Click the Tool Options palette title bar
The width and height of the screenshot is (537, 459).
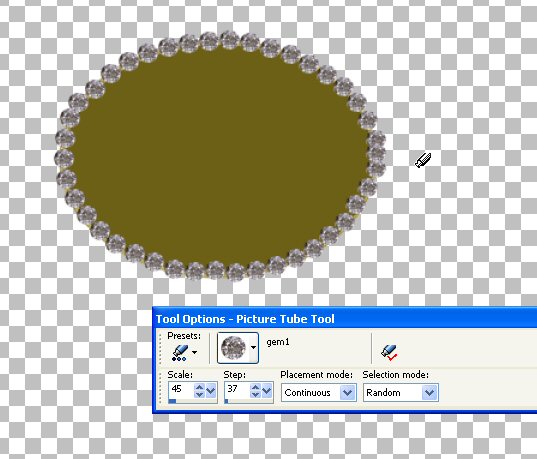click(x=345, y=319)
